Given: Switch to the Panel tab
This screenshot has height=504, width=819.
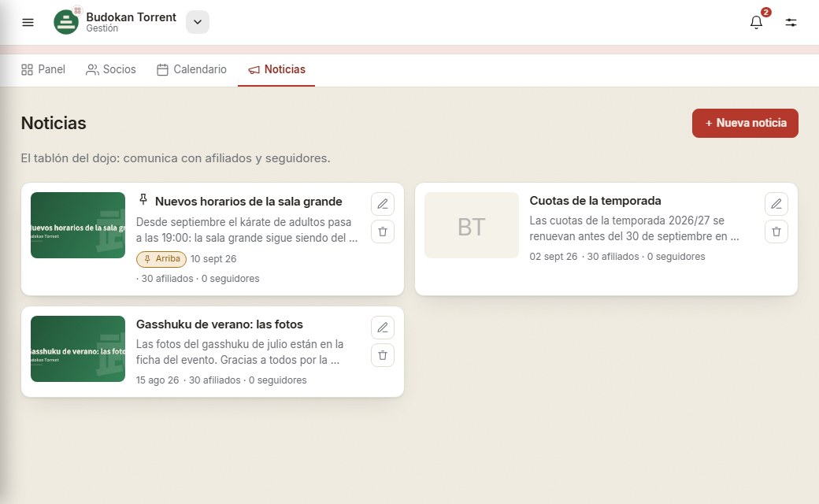Looking at the screenshot, I should point(43,69).
